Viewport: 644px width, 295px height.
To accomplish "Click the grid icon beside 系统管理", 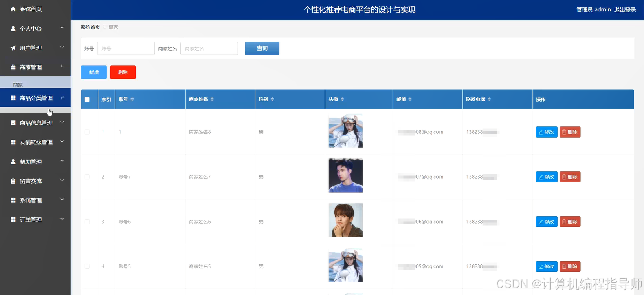I will 13,200.
